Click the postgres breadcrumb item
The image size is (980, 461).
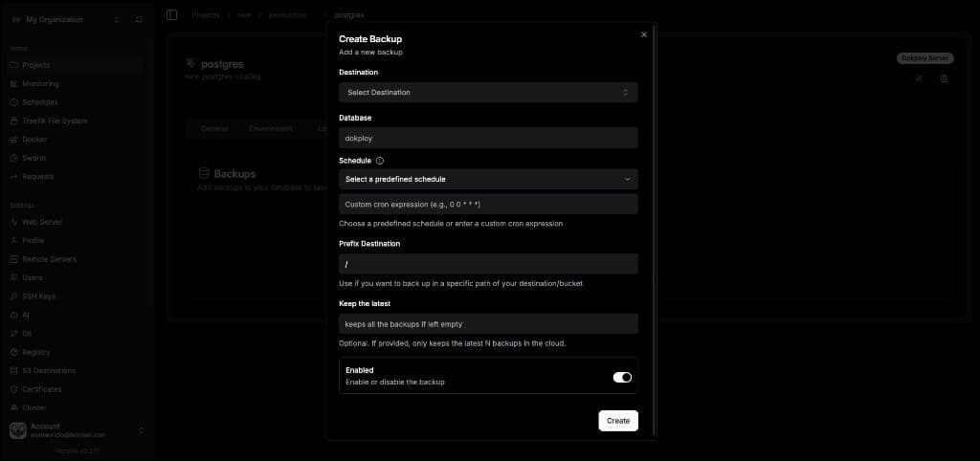pos(348,14)
